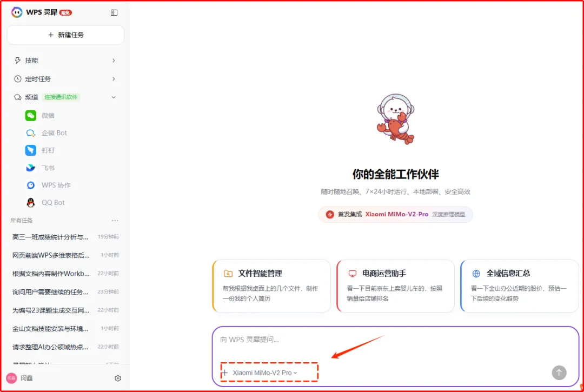This screenshot has width=584, height=392.
Task: Click the 闵鑫 username text
Action: click(x=27, y=378)
